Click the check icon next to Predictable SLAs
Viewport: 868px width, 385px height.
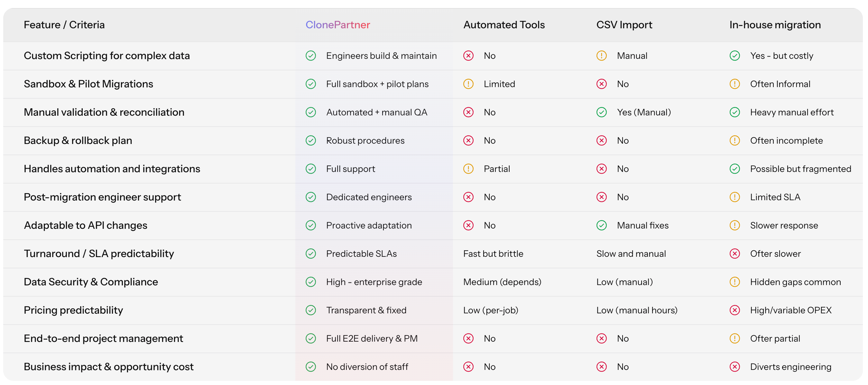[x=311, y=254]
